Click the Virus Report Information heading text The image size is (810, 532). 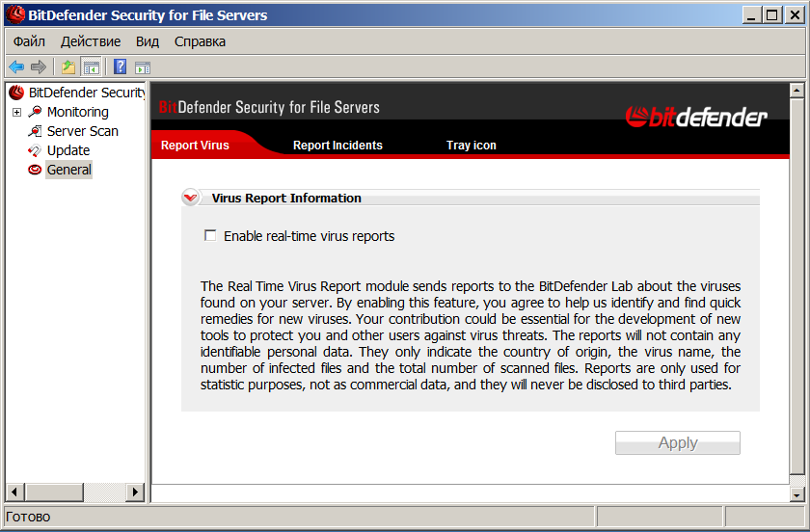pos(286,198)
